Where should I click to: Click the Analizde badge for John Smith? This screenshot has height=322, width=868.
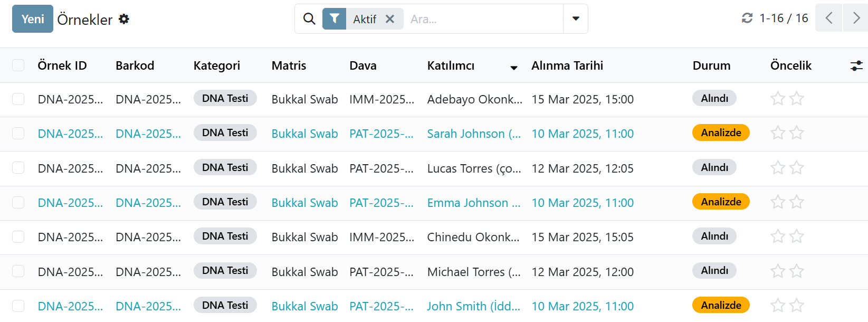pyautogui.click(x=721, y=305)
